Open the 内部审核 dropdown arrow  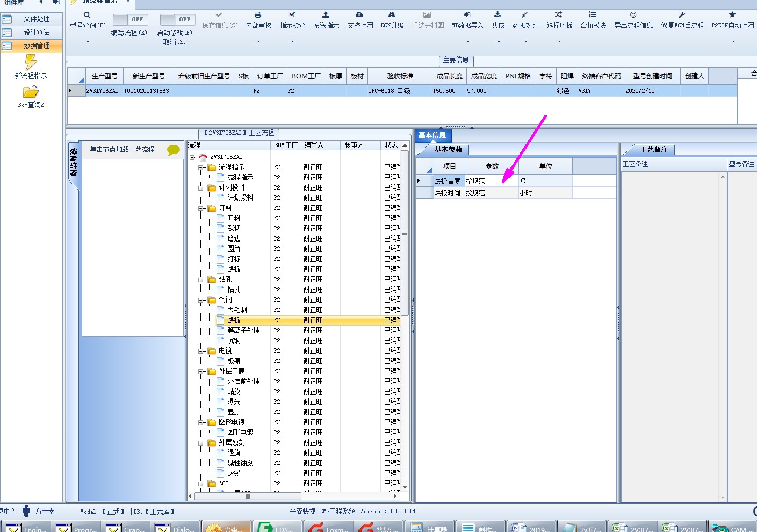click(x=258, y=41)
